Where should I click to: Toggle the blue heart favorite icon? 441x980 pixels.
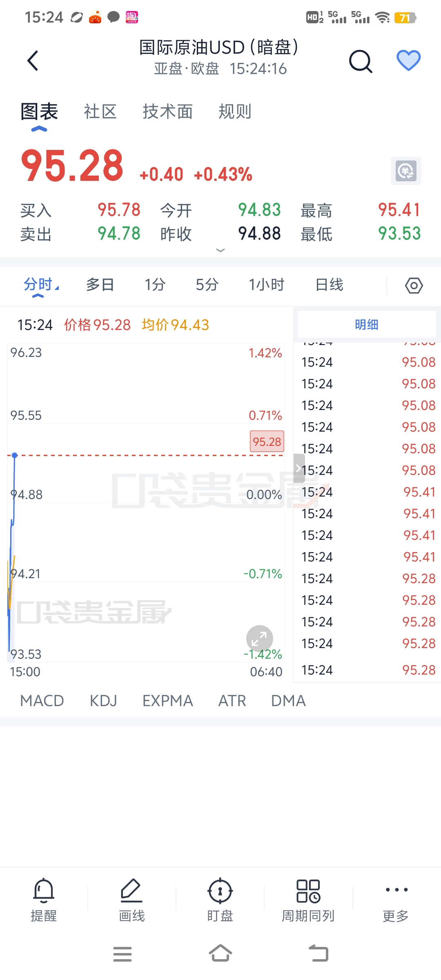409,60
